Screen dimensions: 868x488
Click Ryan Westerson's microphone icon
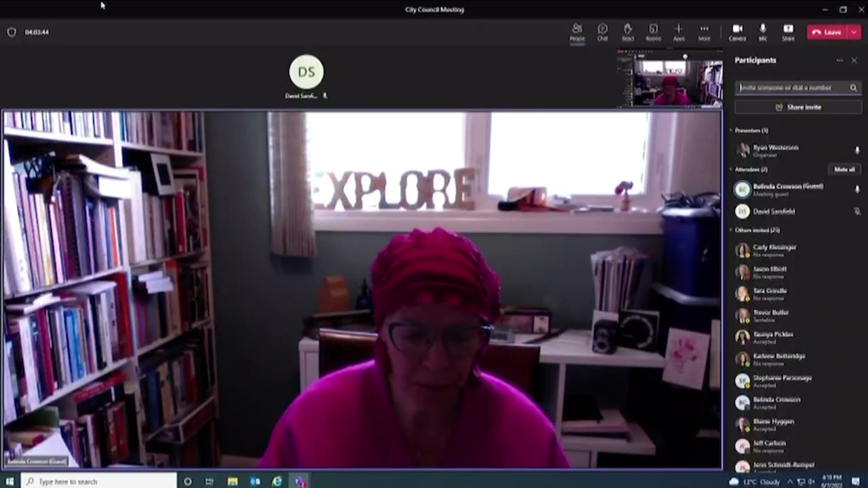857,150
